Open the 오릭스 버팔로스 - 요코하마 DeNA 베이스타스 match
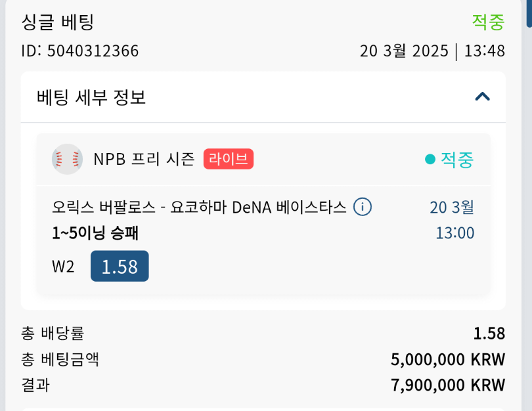The width and height of the screenshot is (532, 411). [199, 207]
